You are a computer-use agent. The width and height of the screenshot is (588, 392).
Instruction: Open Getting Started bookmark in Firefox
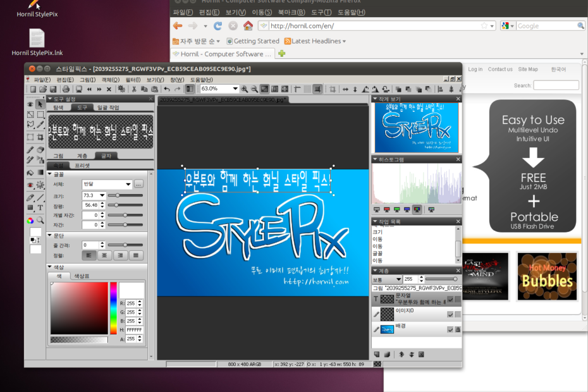click(x=253, y=41)
